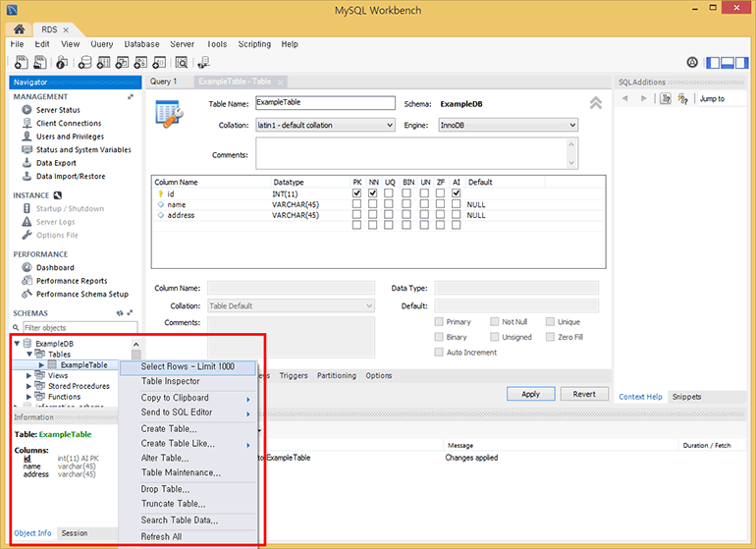Click the Users and Privileges icon
756x549 pixels.
pos(27,137)
